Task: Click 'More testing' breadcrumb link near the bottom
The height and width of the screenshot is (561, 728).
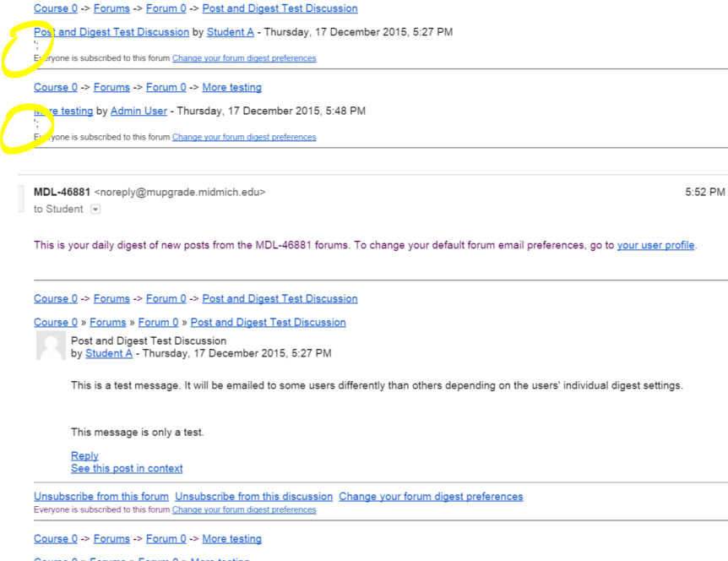Action: 231,539
